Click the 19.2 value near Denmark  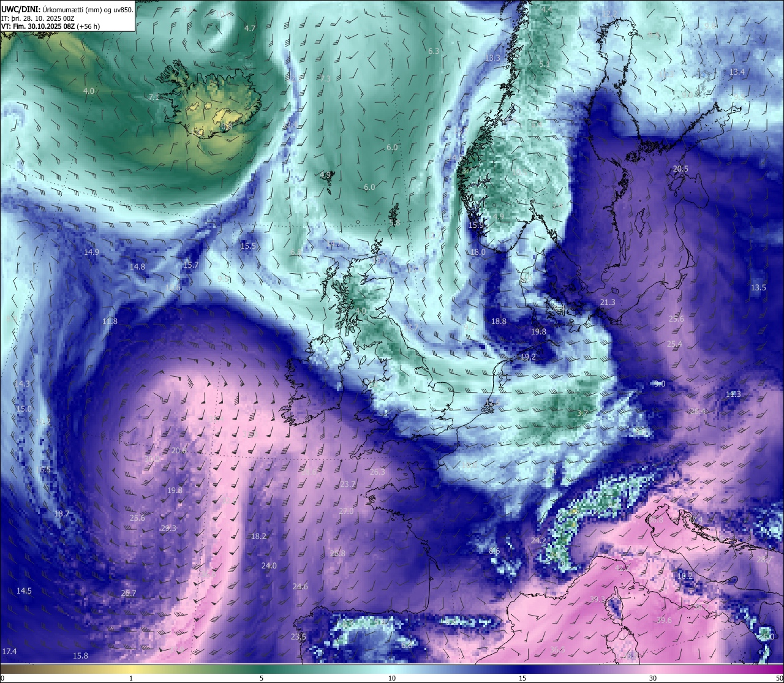tap(528, 357)
